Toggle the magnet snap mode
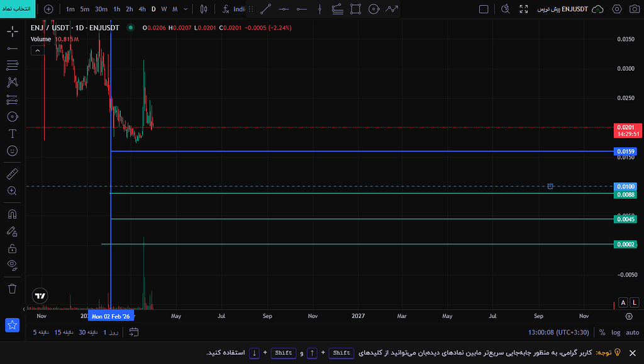The image size is (644, 364). [x=13, y=213]
